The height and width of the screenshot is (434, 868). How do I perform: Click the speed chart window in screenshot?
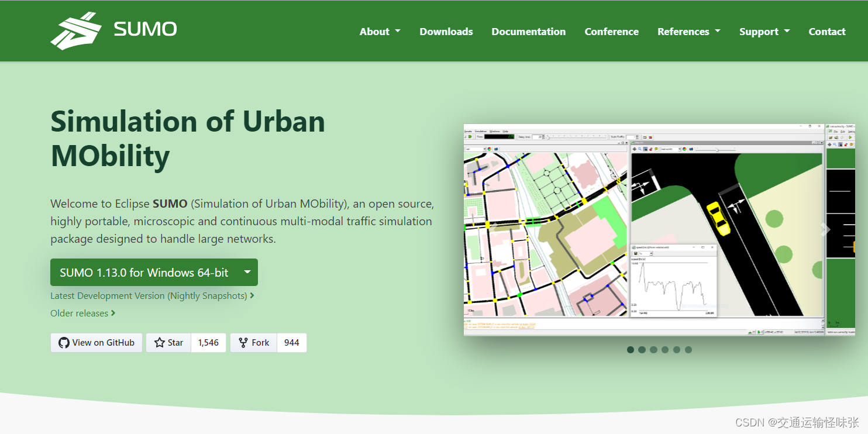coord(673,280)
